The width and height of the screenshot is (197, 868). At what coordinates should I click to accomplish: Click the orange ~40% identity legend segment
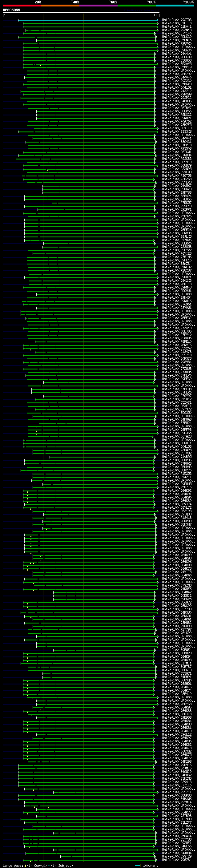60,6
